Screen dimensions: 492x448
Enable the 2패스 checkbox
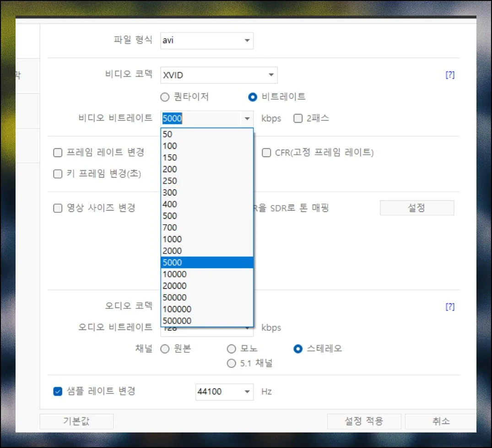coord(298,119)
